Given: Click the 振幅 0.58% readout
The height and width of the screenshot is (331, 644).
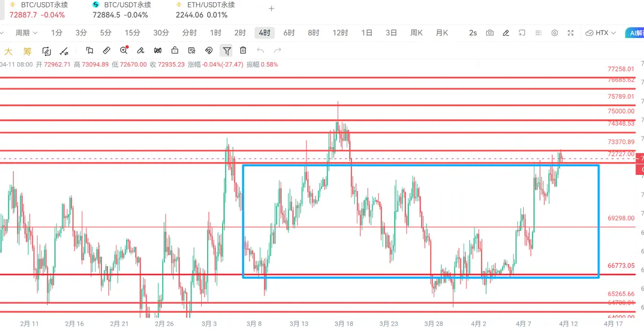Looking at the screenshot, I should tap(262, 64).
